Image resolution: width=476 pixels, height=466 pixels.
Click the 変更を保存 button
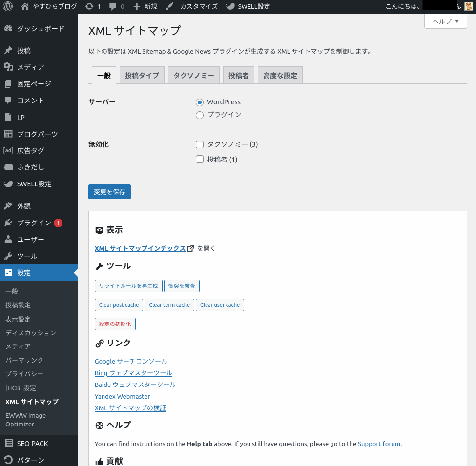coord(109,192)
